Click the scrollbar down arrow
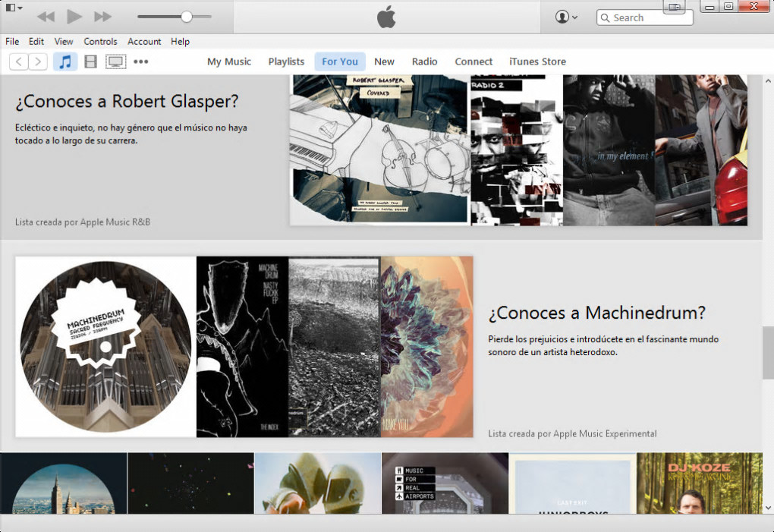 pyautogui.click(x=768, y=508)
